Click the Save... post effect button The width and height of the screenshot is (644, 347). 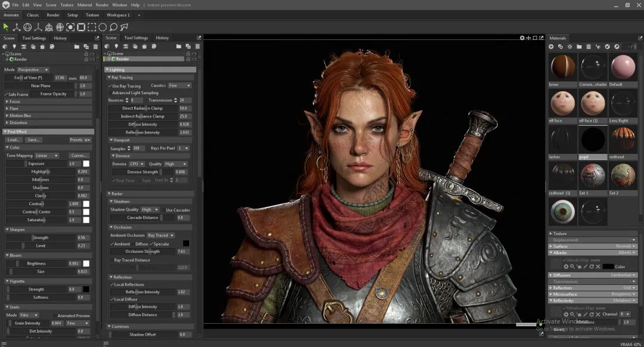point(33,140)
